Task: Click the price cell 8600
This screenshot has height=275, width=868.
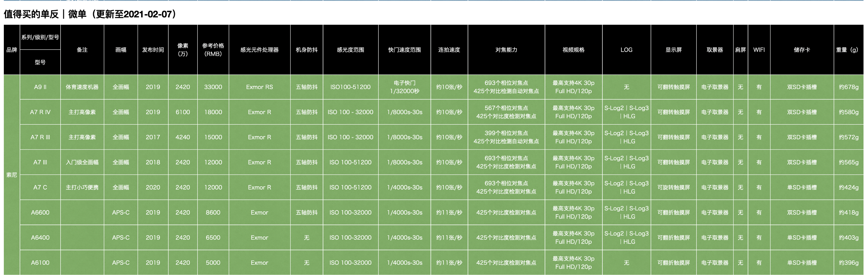Action: 213,212
